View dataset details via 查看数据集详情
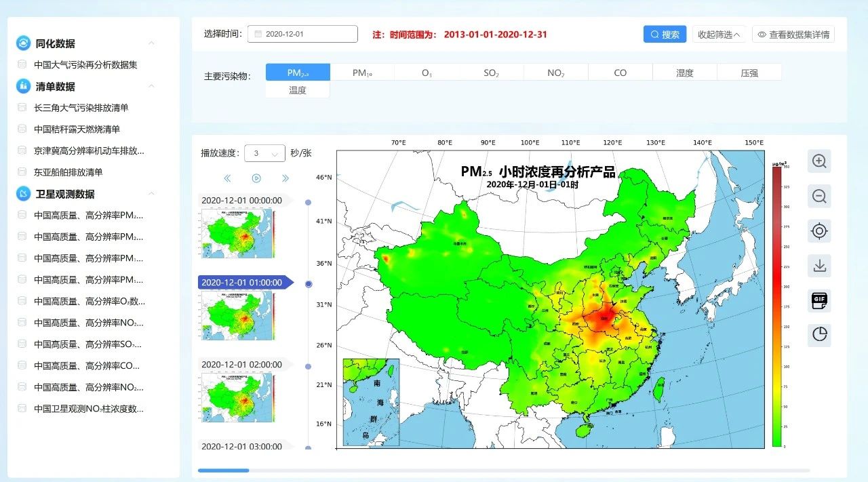The height and width of the screenshot is (482, 868). click(793, 35)
